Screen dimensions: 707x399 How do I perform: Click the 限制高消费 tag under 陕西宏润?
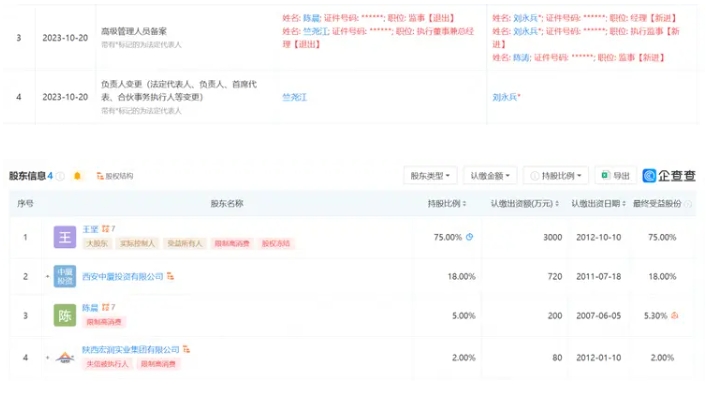pyautogui.click(x=158, y=364)
